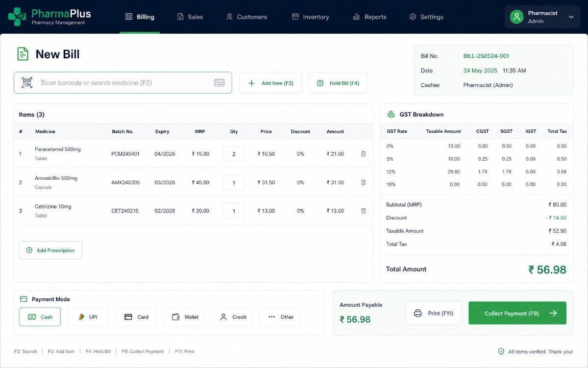Click bill number BILL-250524-001
Screen dimensions: 588x368
coord(487,56)
